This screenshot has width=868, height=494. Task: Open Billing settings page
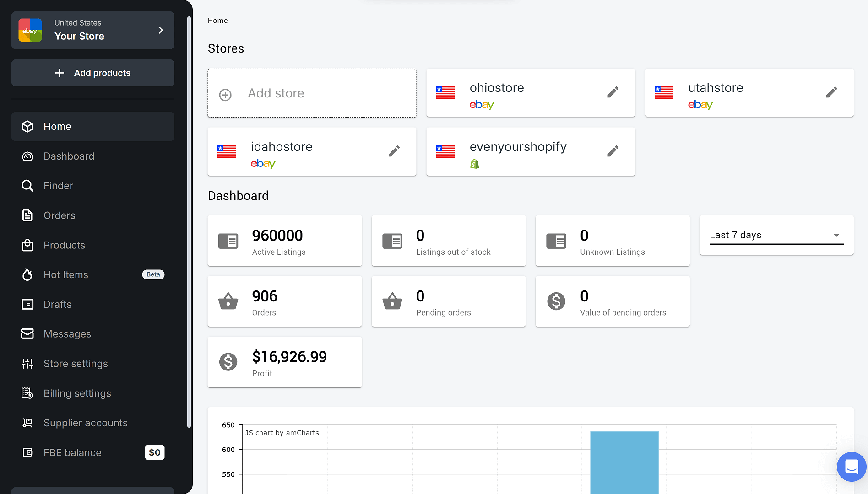click(x=77, y=393)
